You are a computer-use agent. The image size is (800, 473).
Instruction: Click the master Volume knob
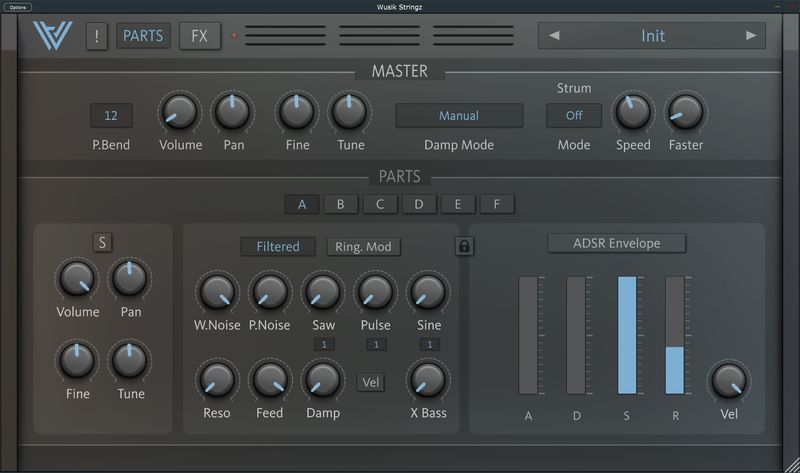click(x=179, y=112)
